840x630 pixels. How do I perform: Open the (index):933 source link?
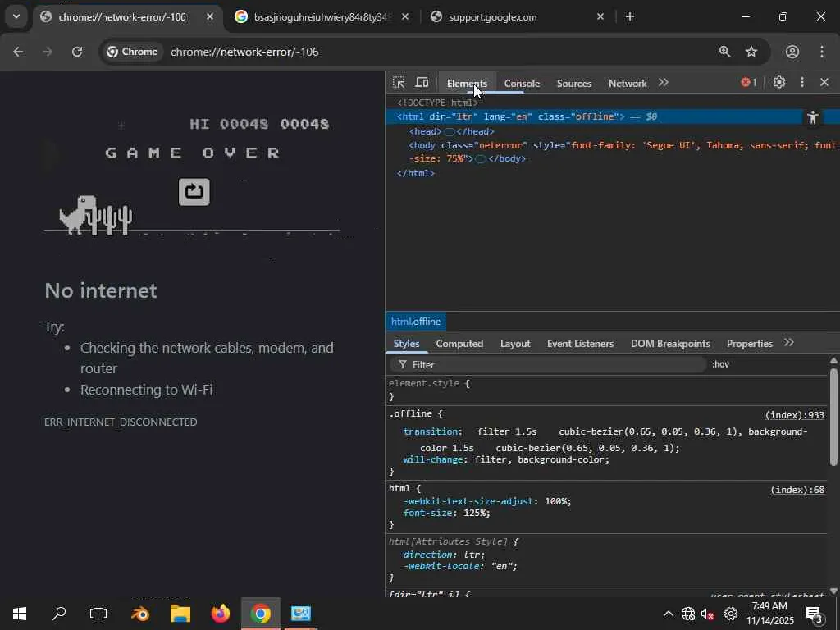[794, 414]
